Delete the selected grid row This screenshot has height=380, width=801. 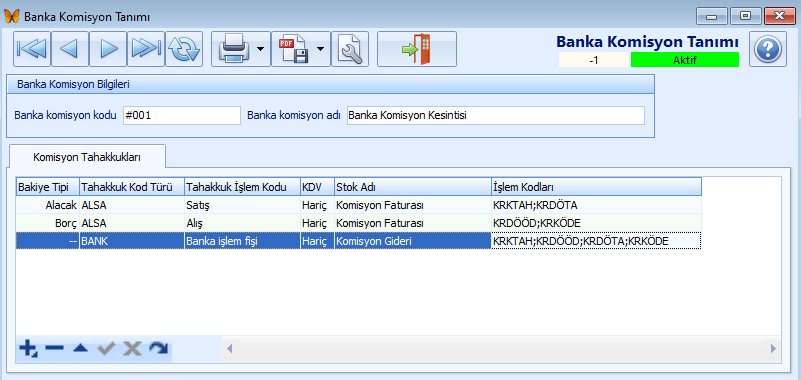[54, 348]
